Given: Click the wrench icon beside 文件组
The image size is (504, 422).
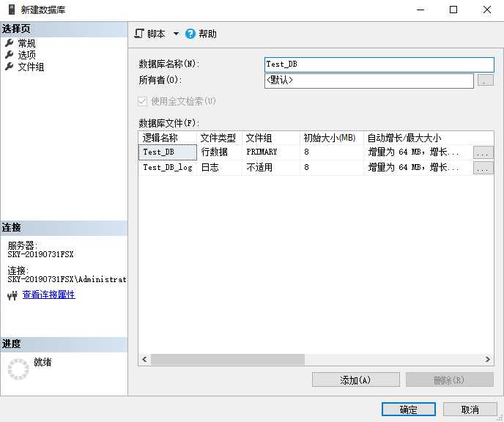Looking at the screenshot, I should pyautogui.click(x=10, y=67).
